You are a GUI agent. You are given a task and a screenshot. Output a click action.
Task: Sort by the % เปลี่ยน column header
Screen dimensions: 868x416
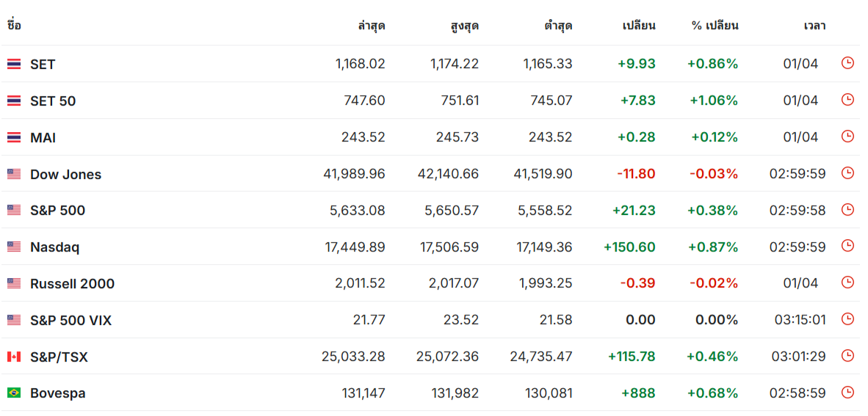tap(715, 26)
